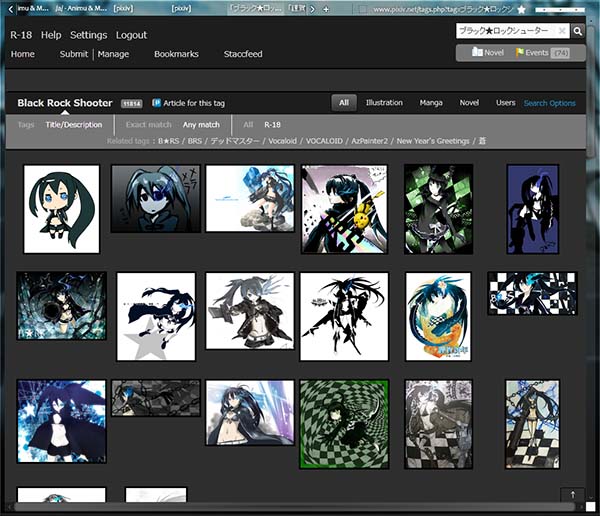
Task: Switch to the Manga tab
Action: [431, 103]
